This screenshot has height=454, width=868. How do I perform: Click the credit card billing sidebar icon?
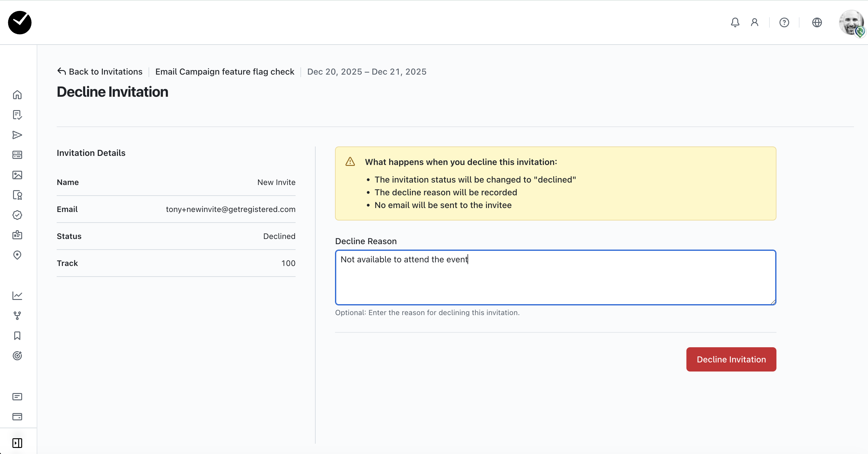[x=17, y=417]
